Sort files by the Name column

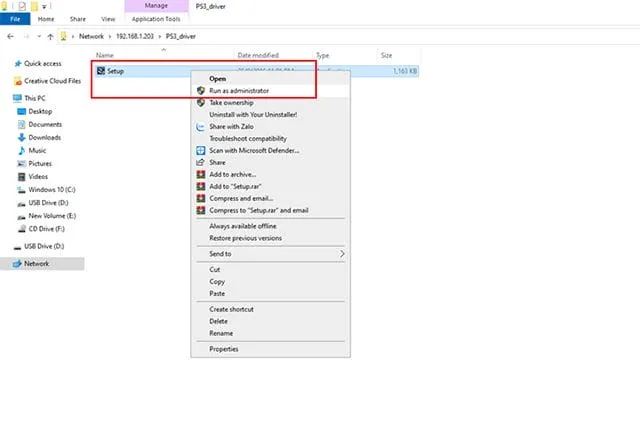tap(98, 55)
